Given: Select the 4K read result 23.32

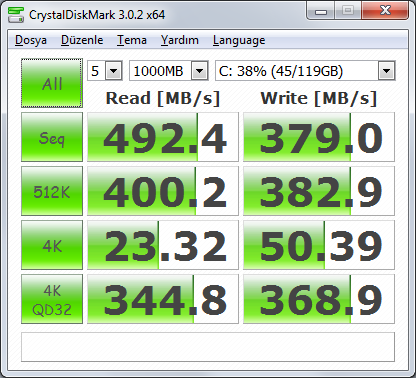Looking at the screenshot, I should point(163,245).
